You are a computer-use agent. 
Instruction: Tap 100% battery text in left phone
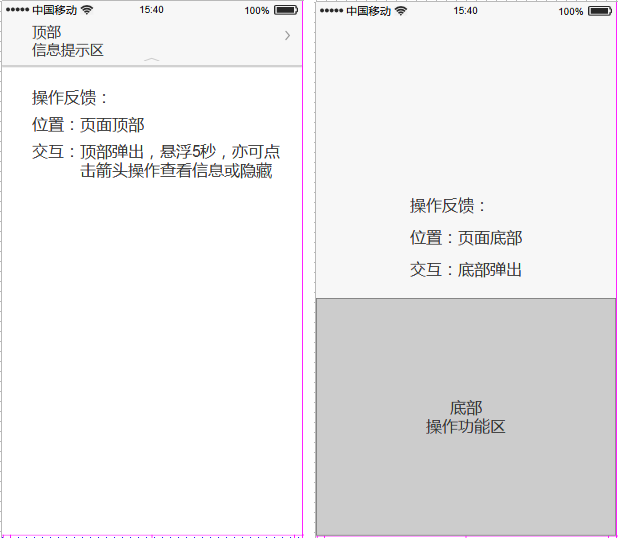[x=257, y=11]
